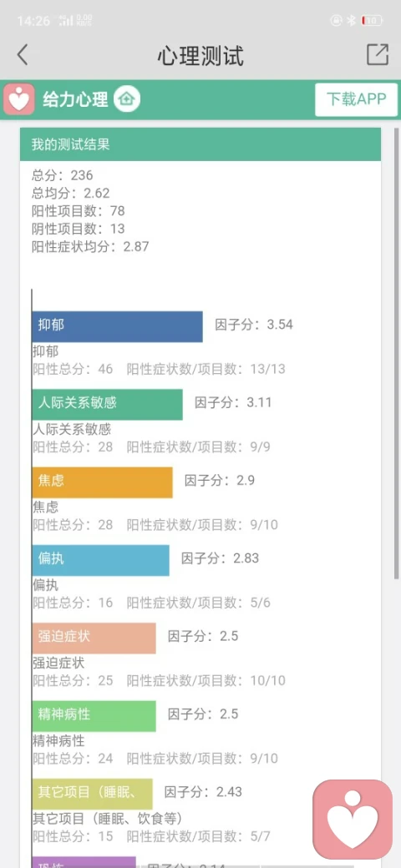
Task: Select the salmon 强迫症状 bar
Action: click(x=94, y=638)
